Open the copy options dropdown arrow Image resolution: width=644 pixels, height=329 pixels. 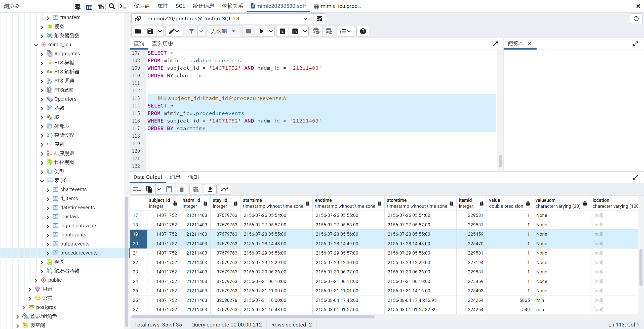[x=159, y=189]
